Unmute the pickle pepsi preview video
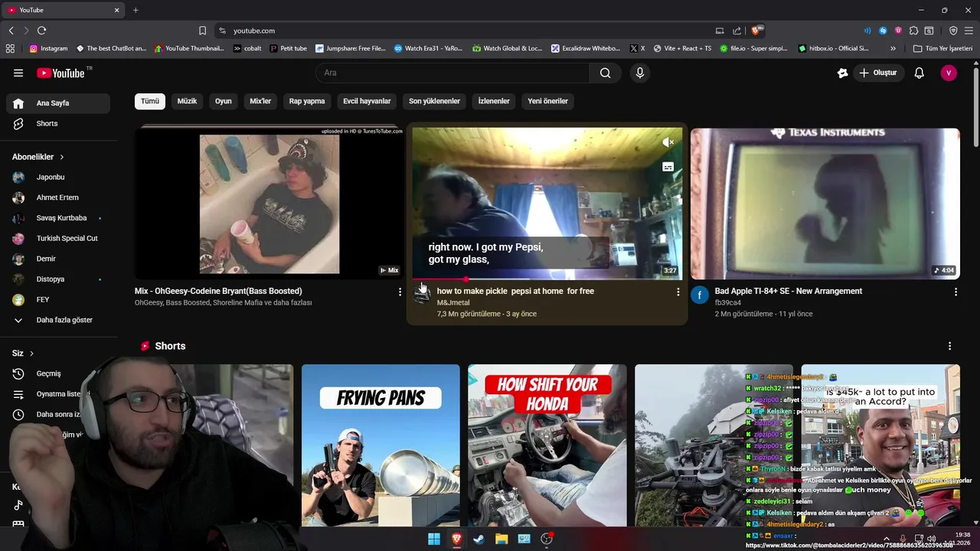980x551 pixels. click(x=668, y=142)
